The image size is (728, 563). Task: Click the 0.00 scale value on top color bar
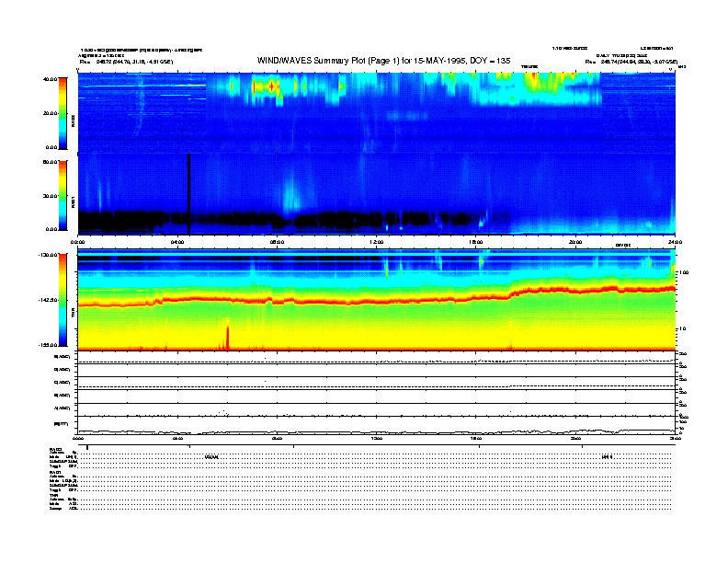tap(51, 147)
